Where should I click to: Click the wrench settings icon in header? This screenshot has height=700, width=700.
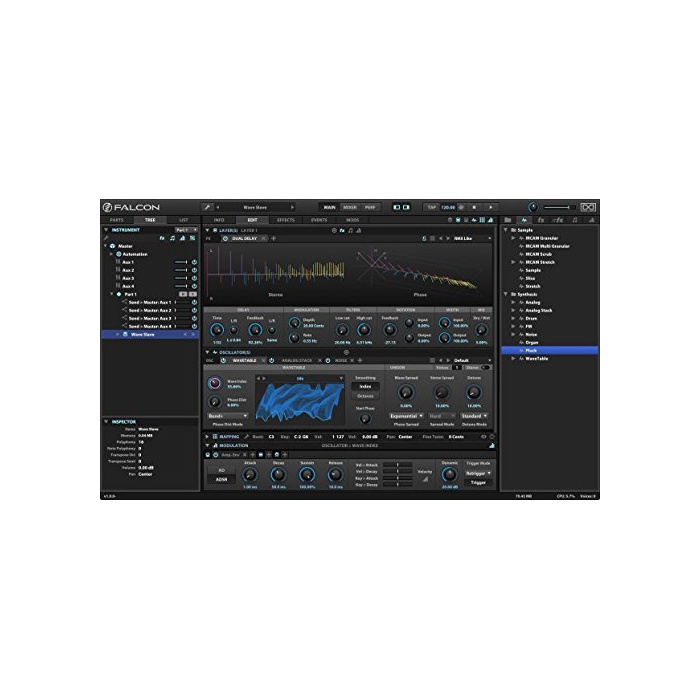[x=208, y=207]
